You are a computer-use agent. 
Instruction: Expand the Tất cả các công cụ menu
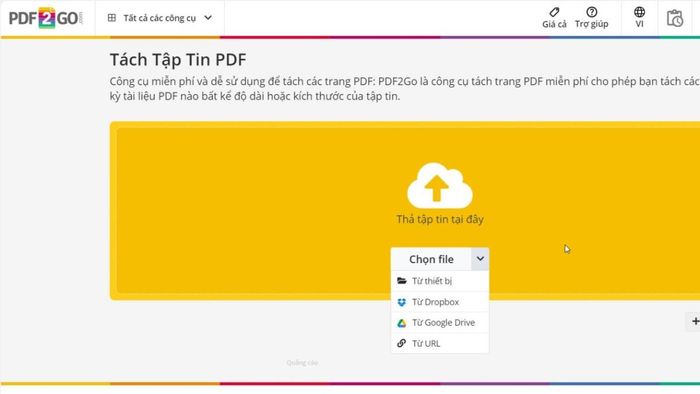coord(160,18)
